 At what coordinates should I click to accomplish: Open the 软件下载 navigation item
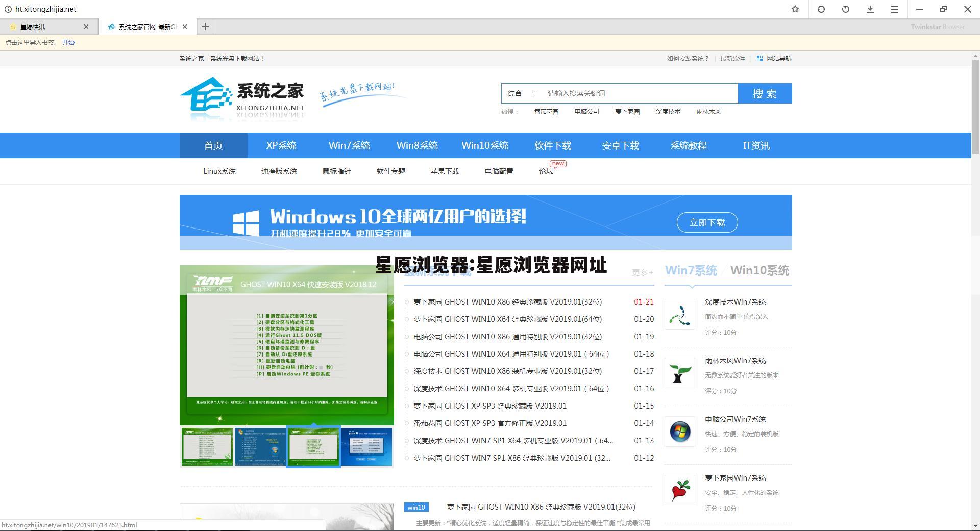coord(553,145)
